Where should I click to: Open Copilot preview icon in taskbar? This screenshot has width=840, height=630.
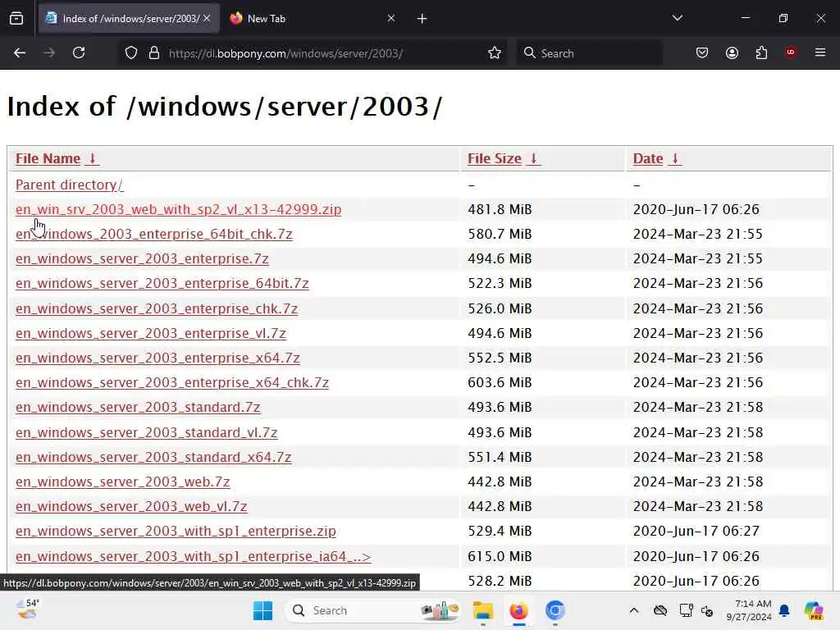coord(814,610)
